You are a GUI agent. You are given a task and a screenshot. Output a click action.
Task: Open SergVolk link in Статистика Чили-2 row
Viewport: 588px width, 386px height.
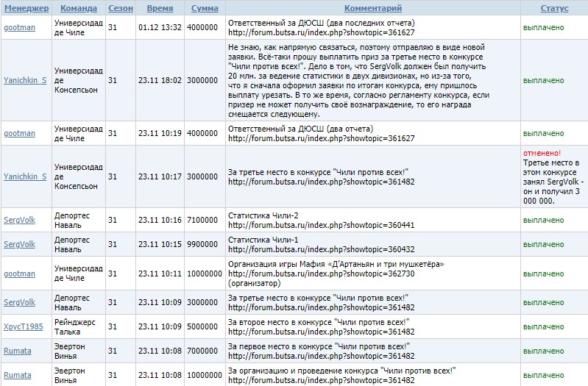point(19,220)
